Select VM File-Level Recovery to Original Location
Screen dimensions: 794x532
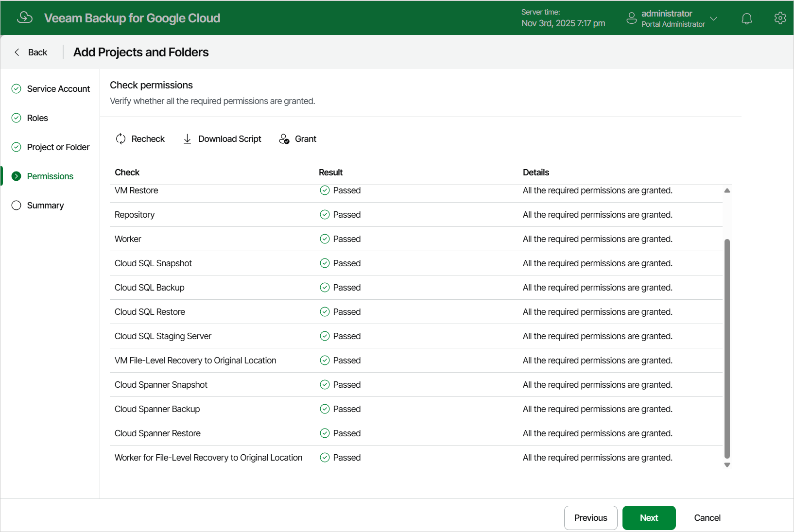(x=195, y=360)
